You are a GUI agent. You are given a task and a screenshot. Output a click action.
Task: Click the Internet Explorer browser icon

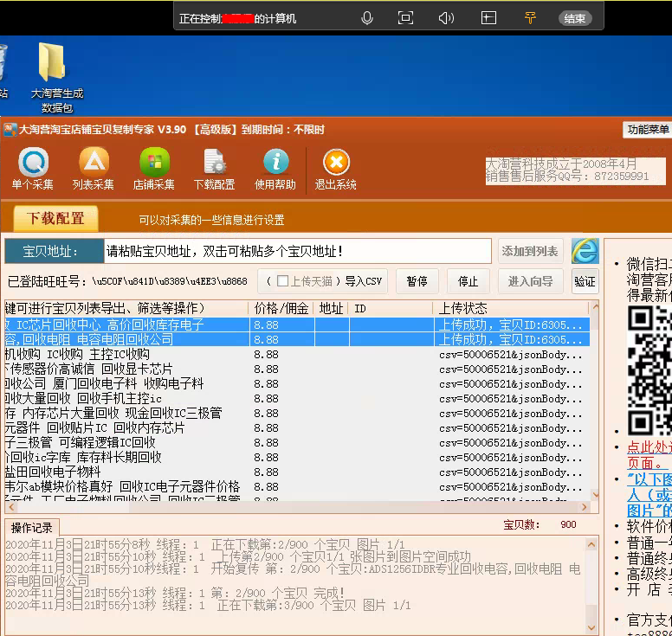pos(585,251)
